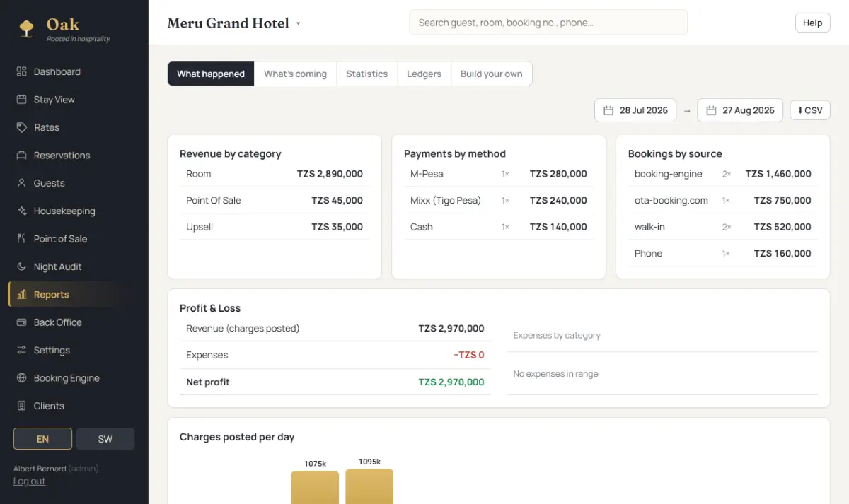Open Back Office
The height and width of the screenshot is (504, 849).
(x=58, y=322)
